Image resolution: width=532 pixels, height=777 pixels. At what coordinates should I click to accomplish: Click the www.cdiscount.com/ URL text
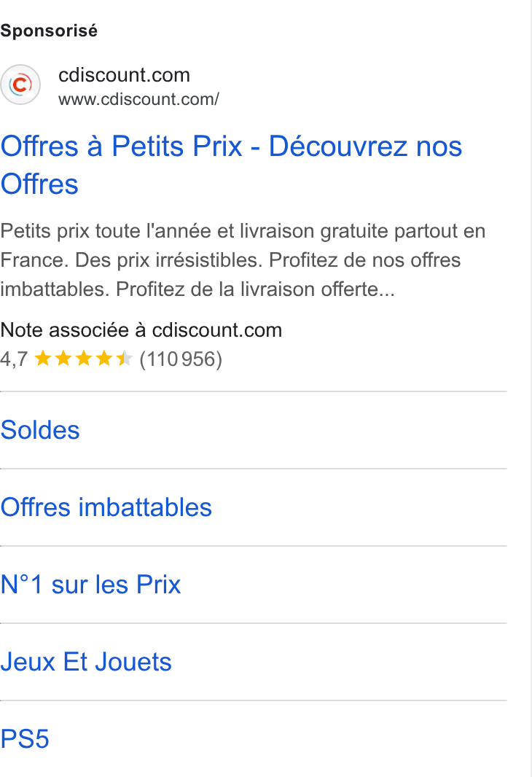click(x=138, y=99)
